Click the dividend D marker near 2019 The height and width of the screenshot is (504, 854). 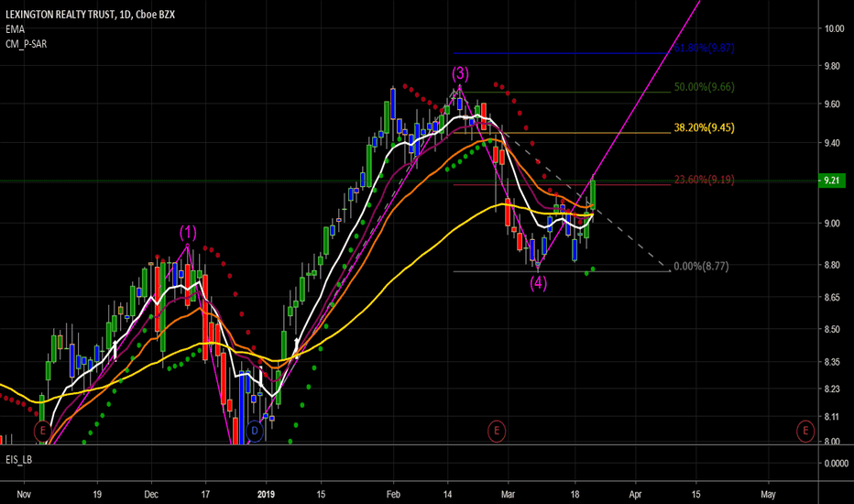255,431
